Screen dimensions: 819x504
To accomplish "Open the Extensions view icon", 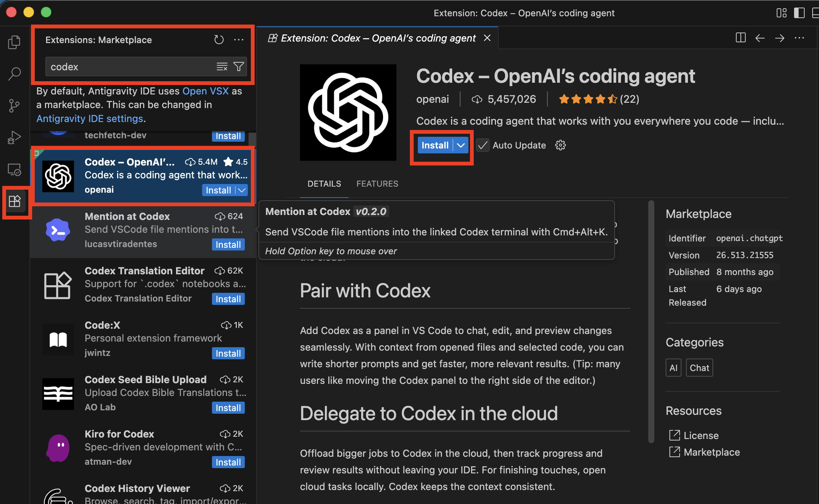I will click(x=15, y=201).
